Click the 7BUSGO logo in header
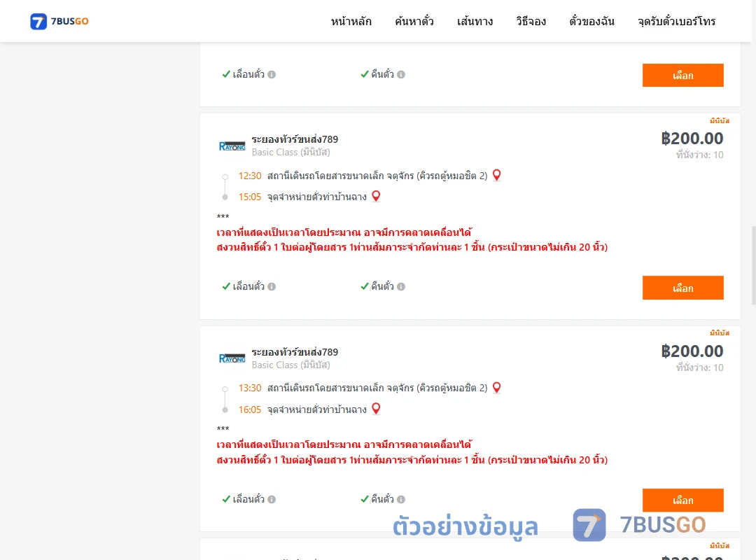Screen dimensions: 756x560 (59, 21)
